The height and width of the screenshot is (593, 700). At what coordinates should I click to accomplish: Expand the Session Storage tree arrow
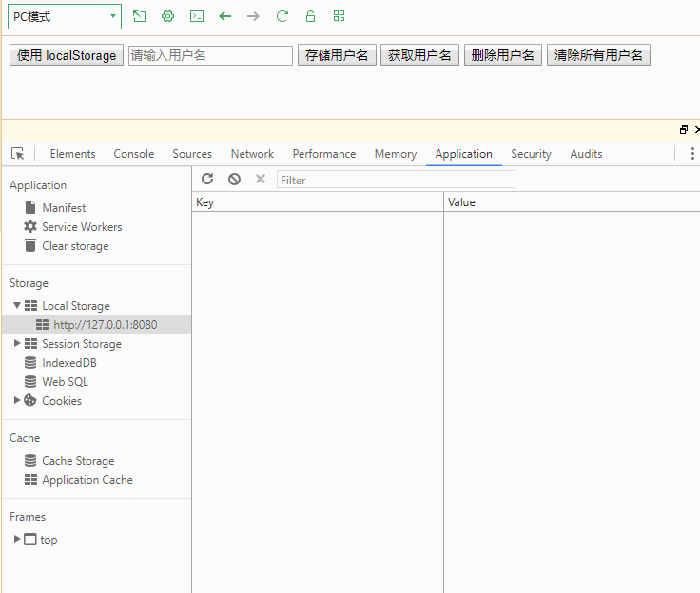pos(17,344)
